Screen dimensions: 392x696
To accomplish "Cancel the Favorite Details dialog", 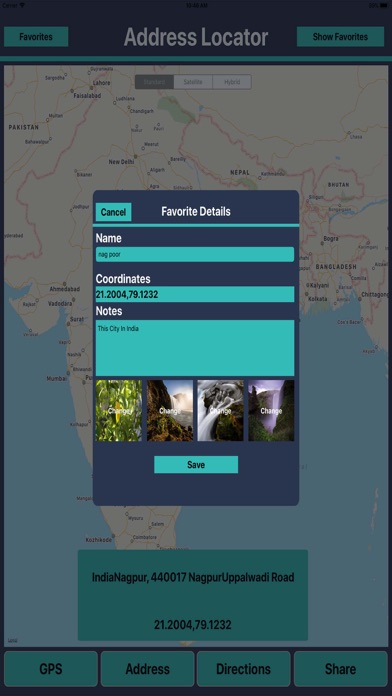I will (x=113, y=212).
